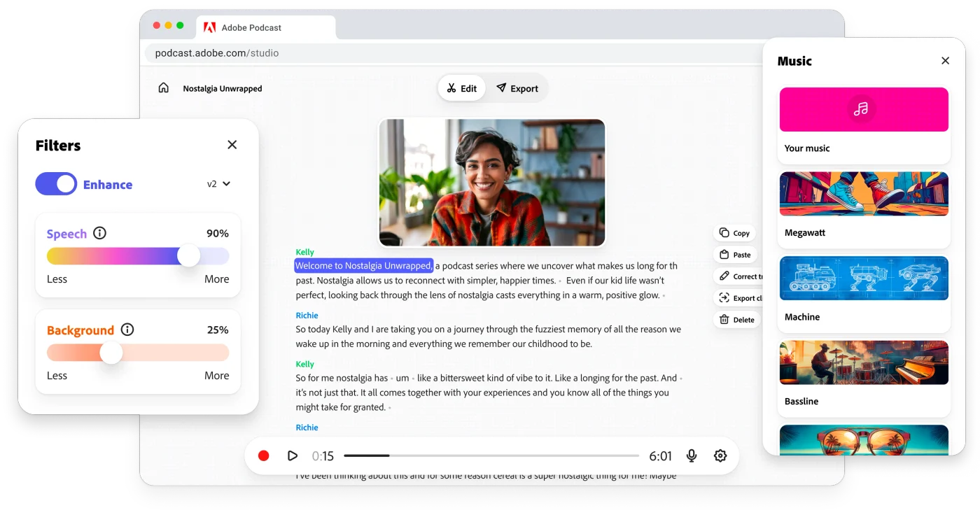Screen dimensions: 980x515
Task: Click the Nostalgia Unwrapped project title
Action: 223,89
